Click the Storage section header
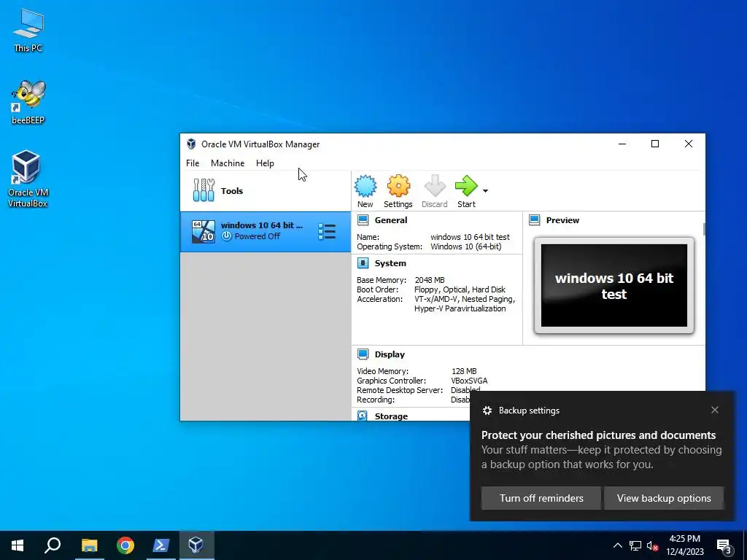 coord(391,416)
